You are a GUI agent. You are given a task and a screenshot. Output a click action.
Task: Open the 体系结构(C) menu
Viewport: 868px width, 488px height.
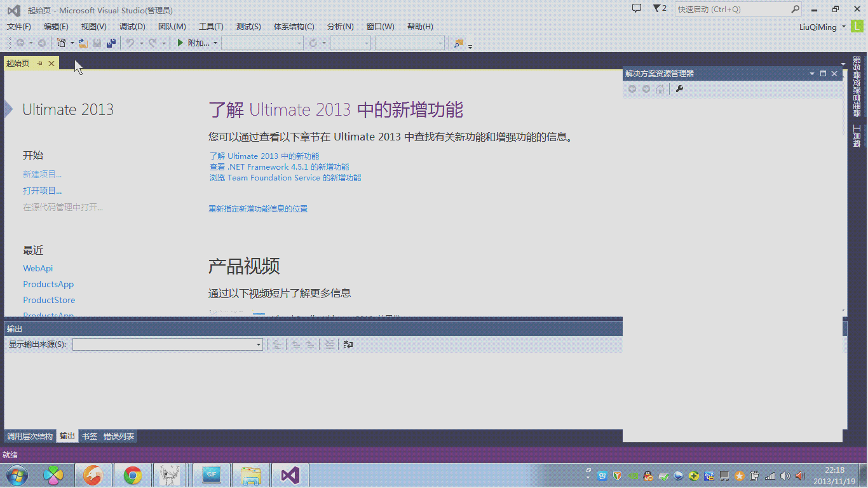[x=294, y=27]
